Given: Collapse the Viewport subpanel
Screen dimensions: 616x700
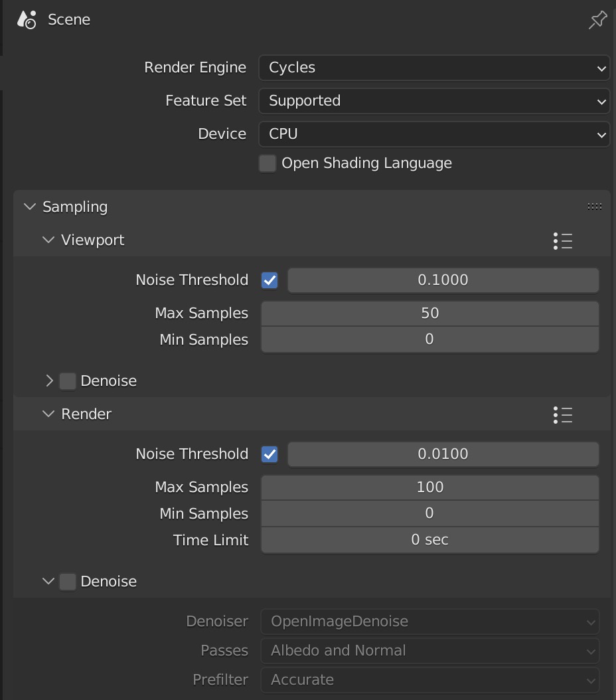Looking at the screenshot, I should tap(48, 240).
